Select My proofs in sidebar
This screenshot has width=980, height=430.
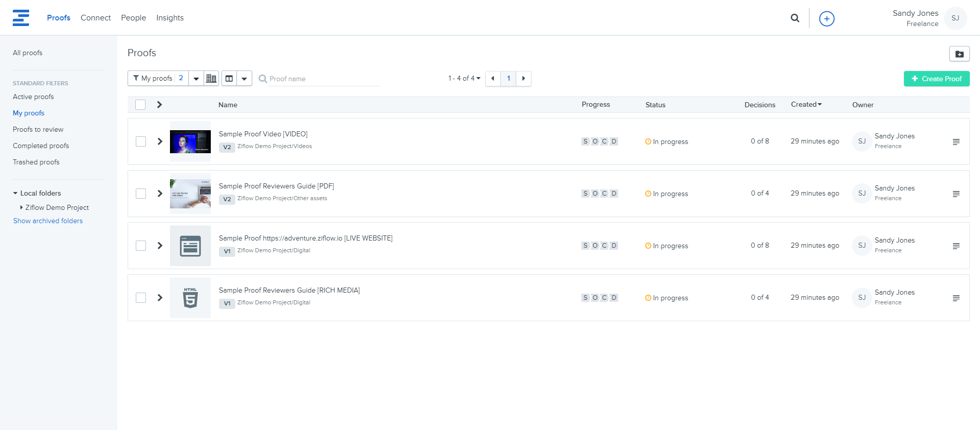click(x=29, y=113)
